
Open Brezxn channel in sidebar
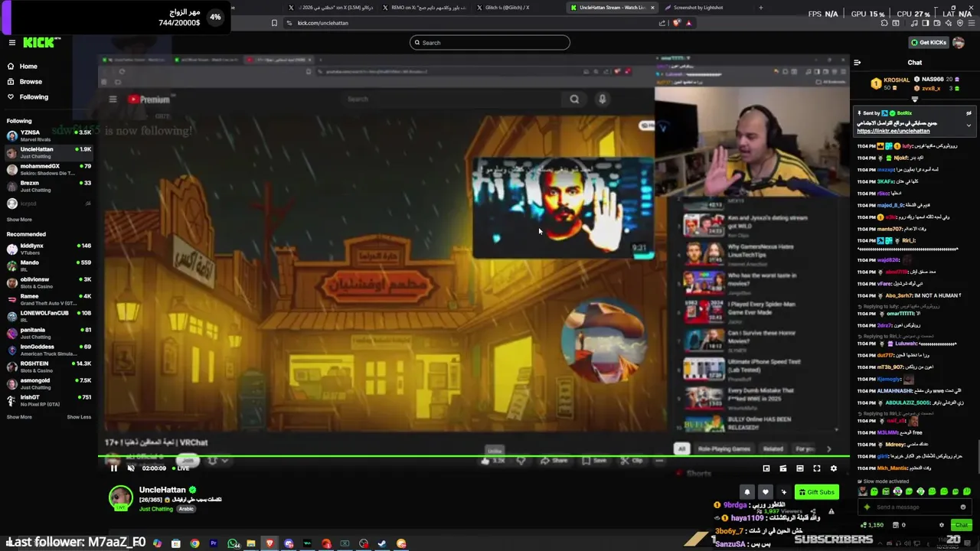point(47,186)
